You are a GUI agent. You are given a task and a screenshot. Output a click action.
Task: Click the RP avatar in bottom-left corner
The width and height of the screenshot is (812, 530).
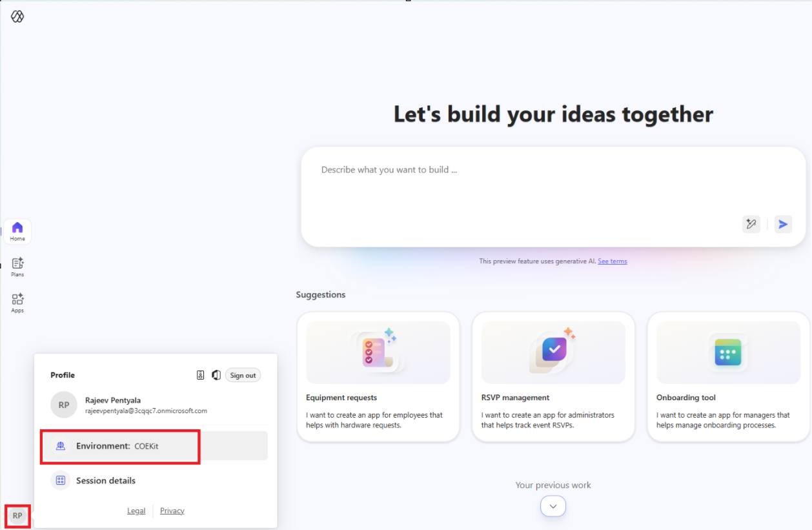(x=17, y=515)
